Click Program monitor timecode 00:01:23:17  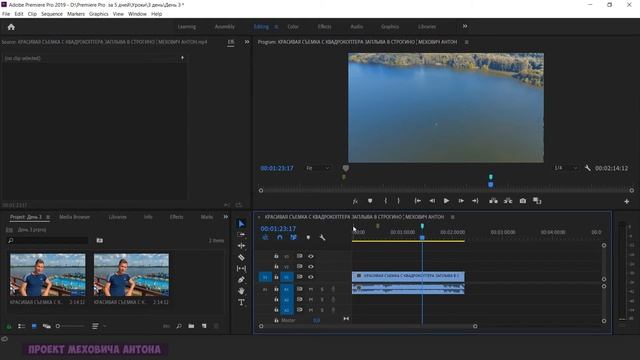[x=277, y=168]
